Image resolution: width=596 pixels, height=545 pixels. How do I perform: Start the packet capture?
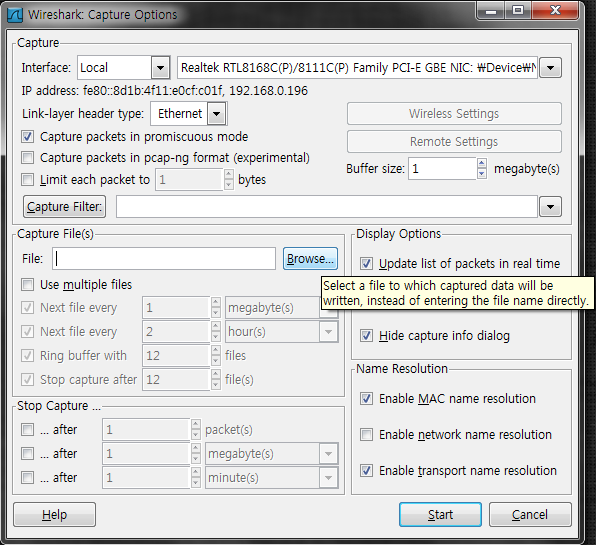tap(440, 515)
